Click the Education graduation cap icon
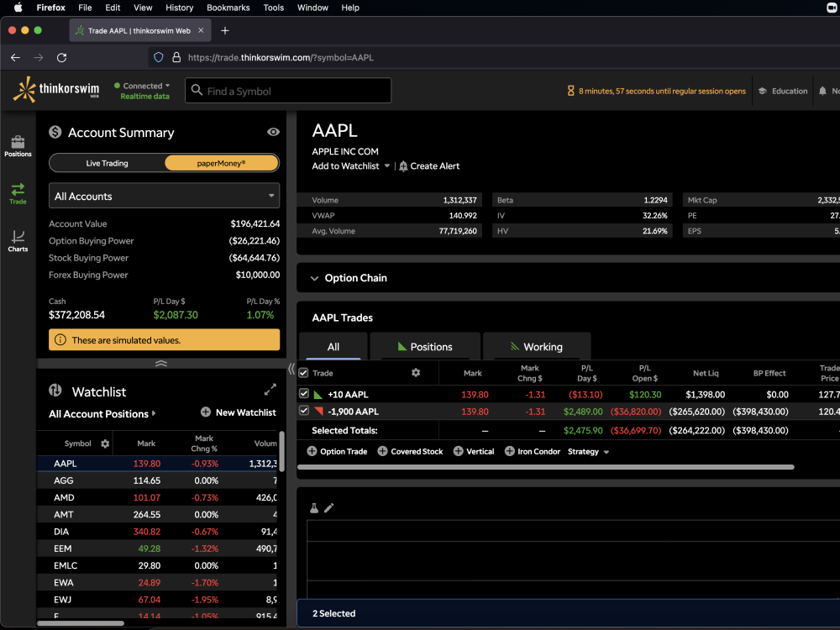 [763, 91]
